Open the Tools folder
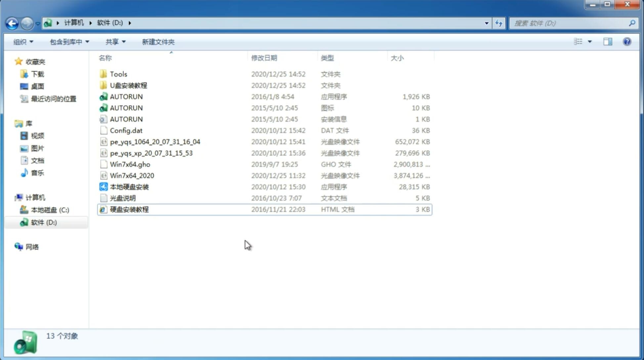Screen dimensions: 644x360 118,74
